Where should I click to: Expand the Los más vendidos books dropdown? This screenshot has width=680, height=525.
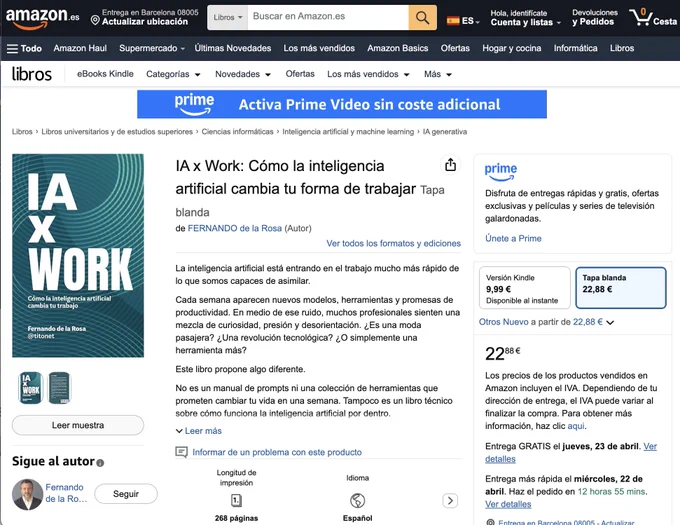(368, 74)
